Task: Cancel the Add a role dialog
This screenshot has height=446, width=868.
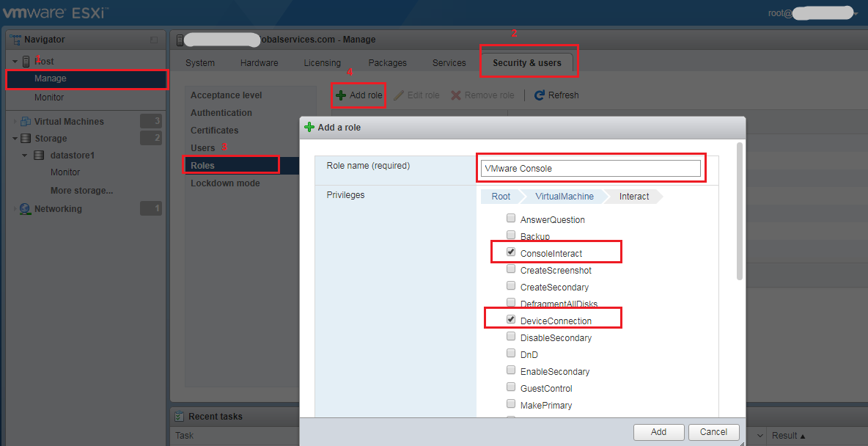Action: click(713, 432)
